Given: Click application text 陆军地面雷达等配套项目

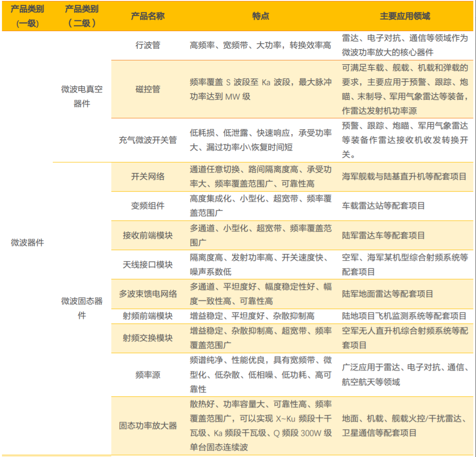Looking at the screenshot, I should [387, 294].
